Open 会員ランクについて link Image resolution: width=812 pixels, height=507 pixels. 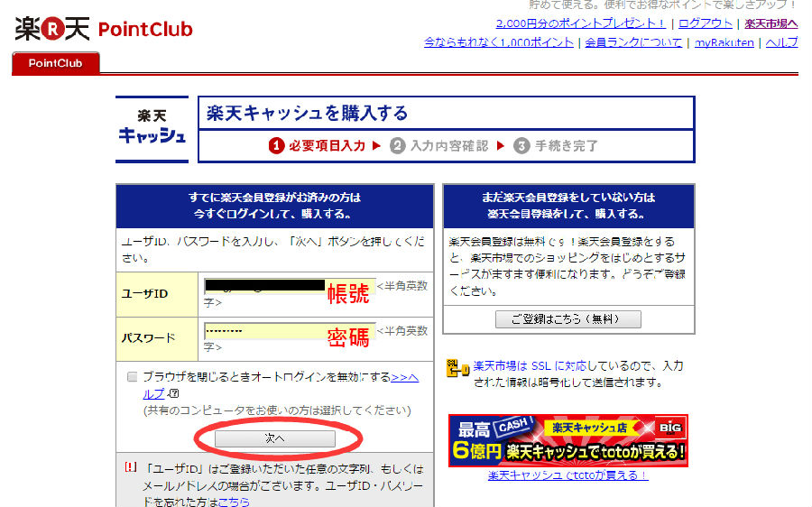pyautogui.click(x=633, y=42)
